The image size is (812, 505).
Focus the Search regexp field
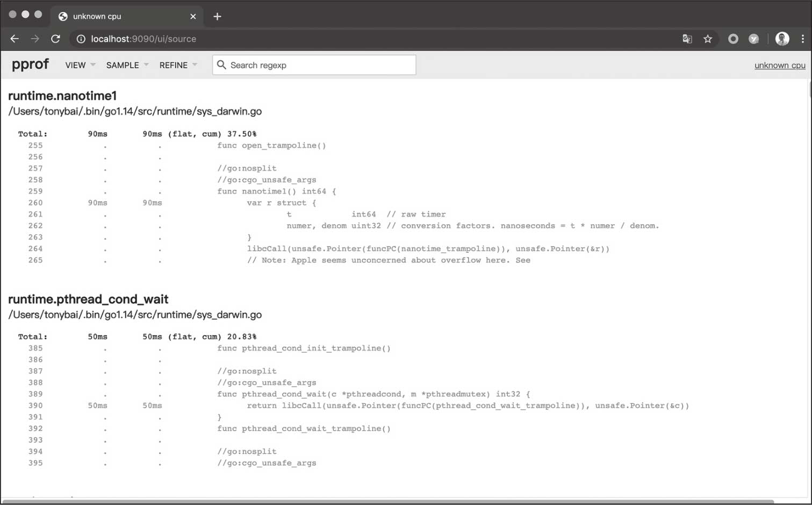point(320,65)
